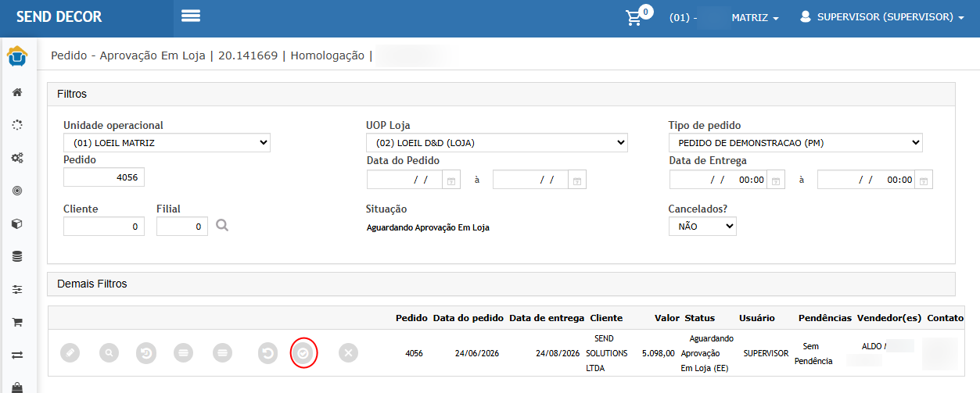The height and width of the screenshot is (393, 980).
Task: Open the UOP Loja dropdown
Action: coord(497,143)
